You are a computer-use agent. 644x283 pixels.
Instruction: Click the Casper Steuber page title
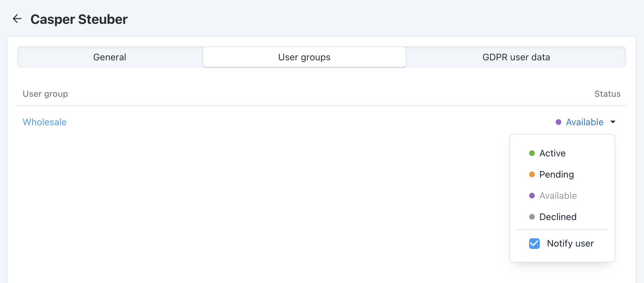[79, 19]
